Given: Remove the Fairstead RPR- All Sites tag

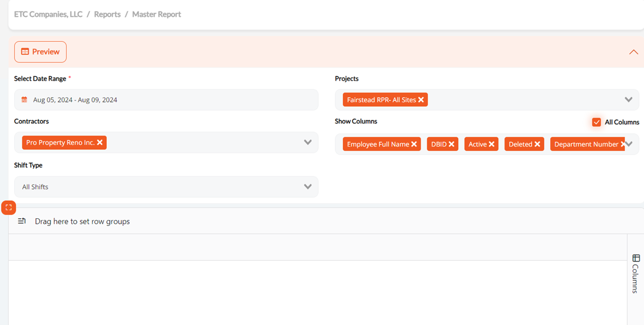Looking at the screenshot, I should pos(421,100).
